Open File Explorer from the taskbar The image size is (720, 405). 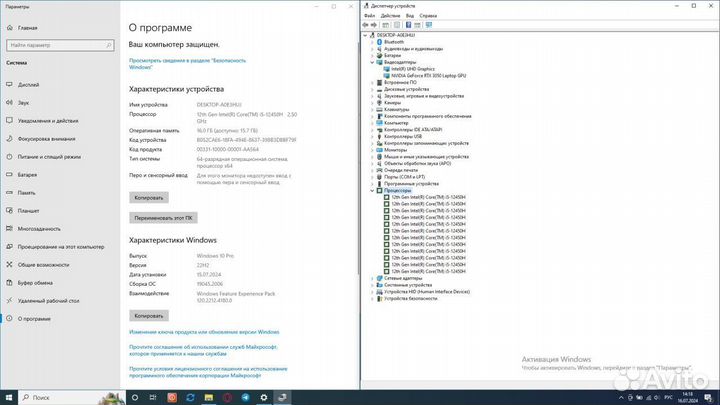pyautogui.click(x=209, y=398)
